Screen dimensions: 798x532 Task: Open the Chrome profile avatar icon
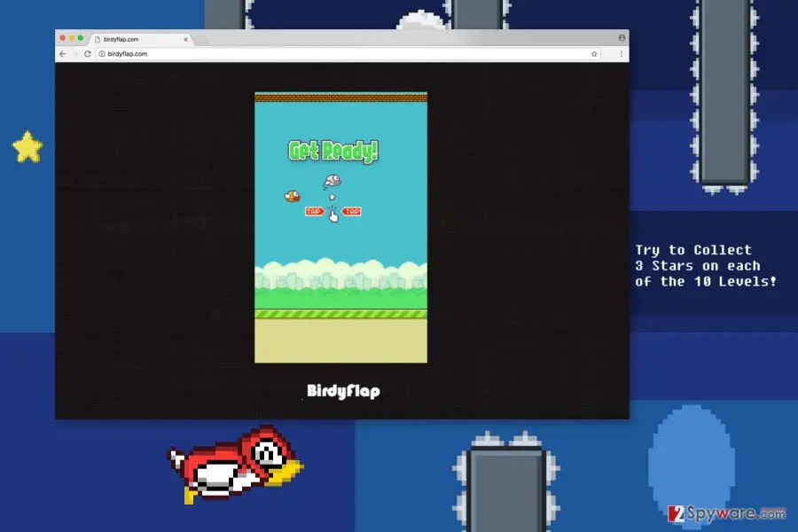[x=622, y=37]
